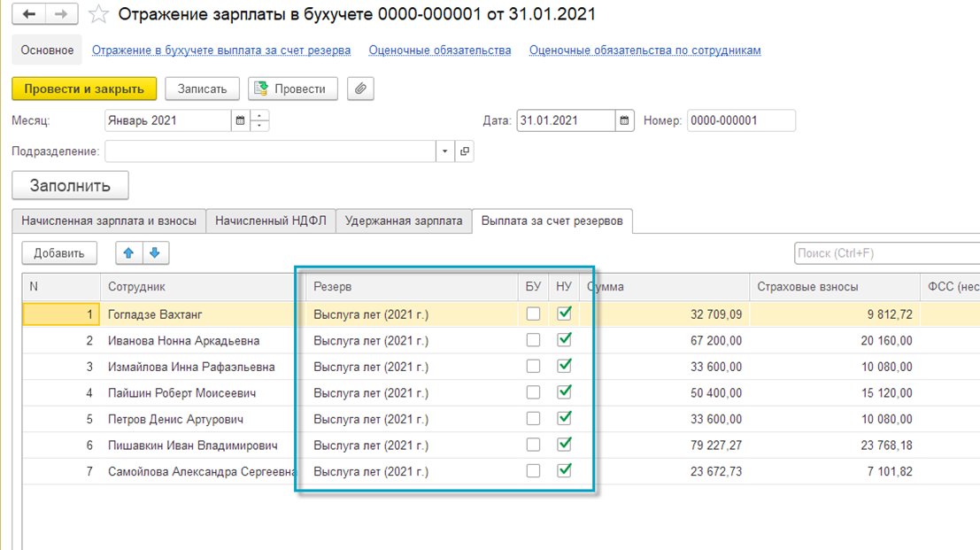
Task: Switch to Начисленный НДФЛ tab
Action: coord(271,221)
